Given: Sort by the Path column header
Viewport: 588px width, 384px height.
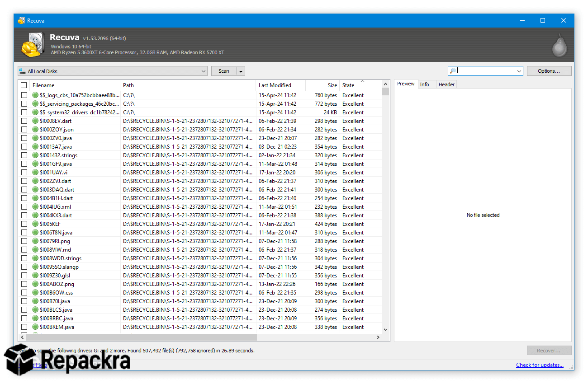Looking at the screenshot, I should click(188, 85).
